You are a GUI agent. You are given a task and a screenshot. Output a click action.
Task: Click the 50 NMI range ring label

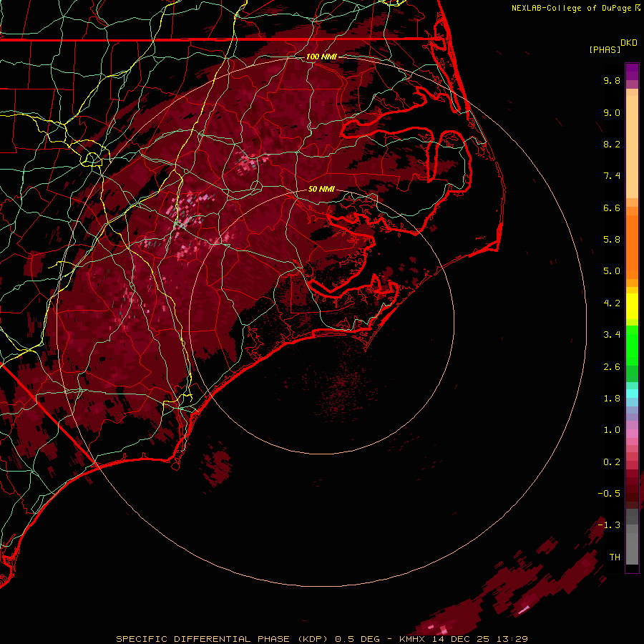tap(321, 190)
